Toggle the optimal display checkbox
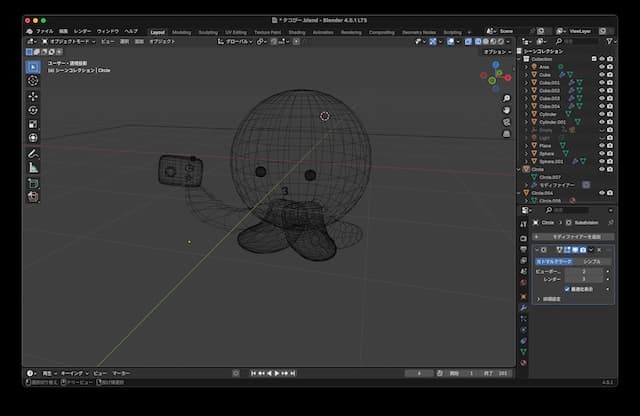 pyautogui.click(x=567, y=289)
